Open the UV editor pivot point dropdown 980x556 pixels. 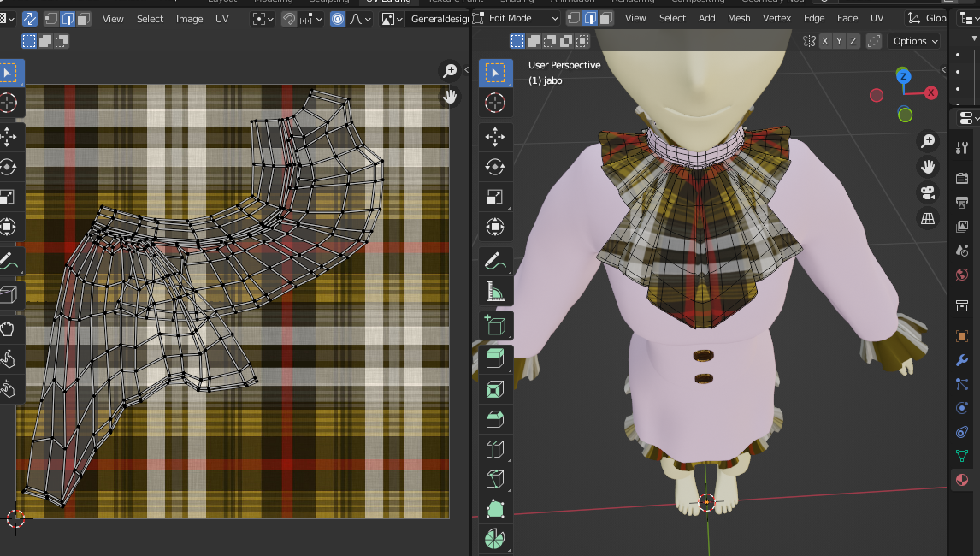click(263, 19)
